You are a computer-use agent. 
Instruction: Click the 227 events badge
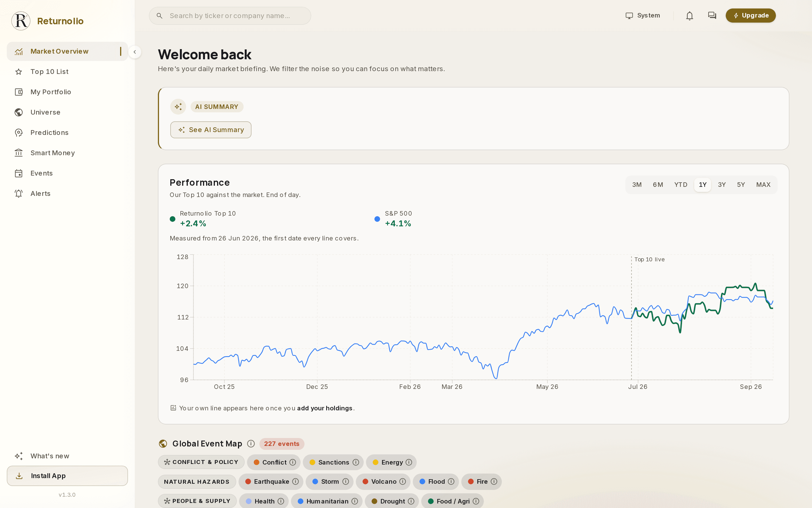pyautogui.click(x=281, y=443)
